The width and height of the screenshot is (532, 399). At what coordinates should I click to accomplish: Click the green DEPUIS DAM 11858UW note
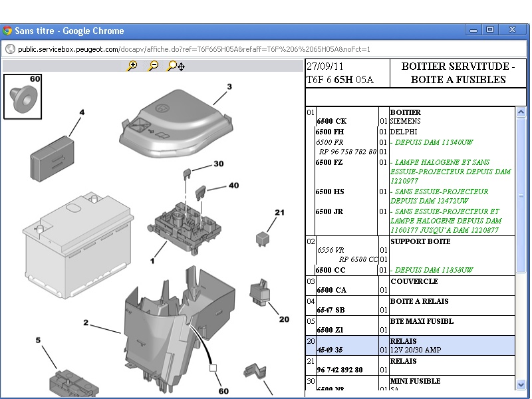click(432, 270)
